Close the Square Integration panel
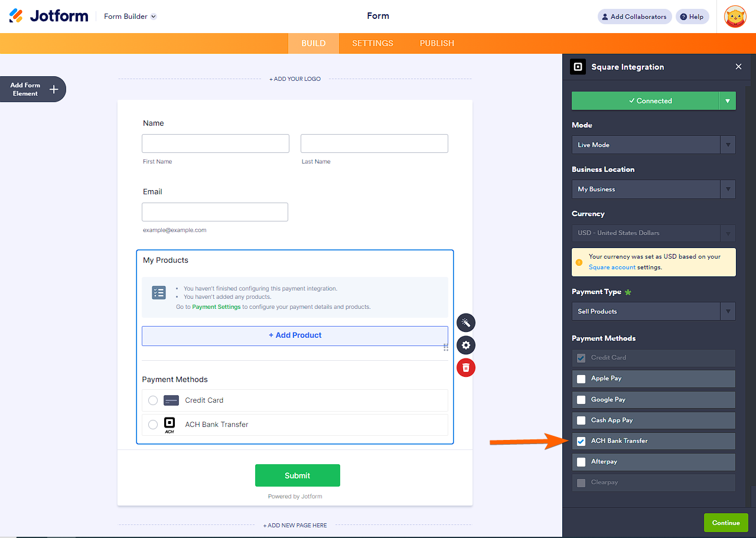Image resolution: width=756 pixels, height=538 pixels. point(738,67)
